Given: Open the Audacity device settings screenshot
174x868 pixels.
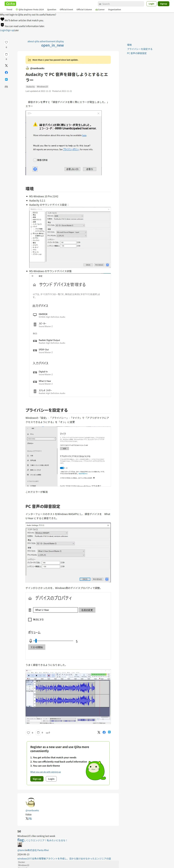Looking at the screenshot, I should pyautogui.click(x=70, y=238).
